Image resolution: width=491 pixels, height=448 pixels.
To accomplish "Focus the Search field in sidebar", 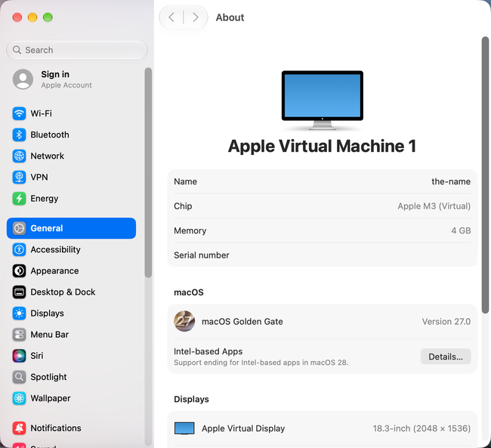I will point(77,50).
